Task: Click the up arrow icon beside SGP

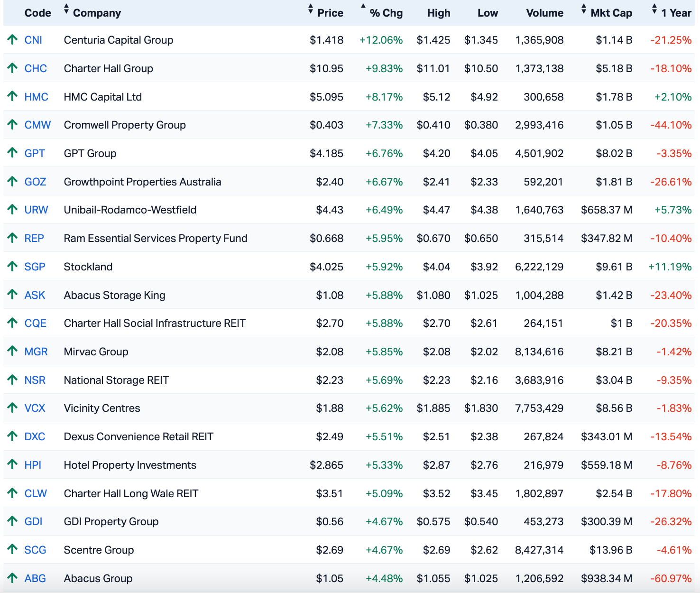Action: [12, 266]
